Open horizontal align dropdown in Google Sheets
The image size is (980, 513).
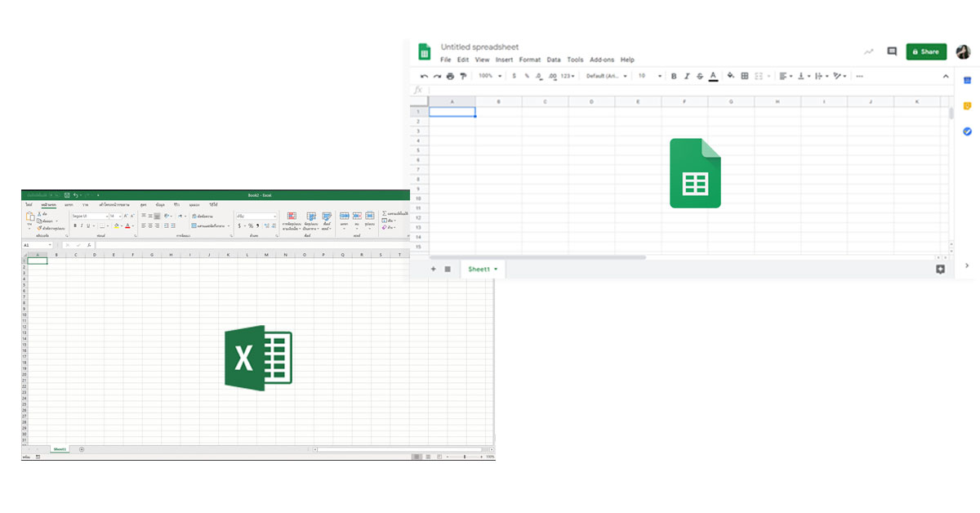click(x=786, y=76)
